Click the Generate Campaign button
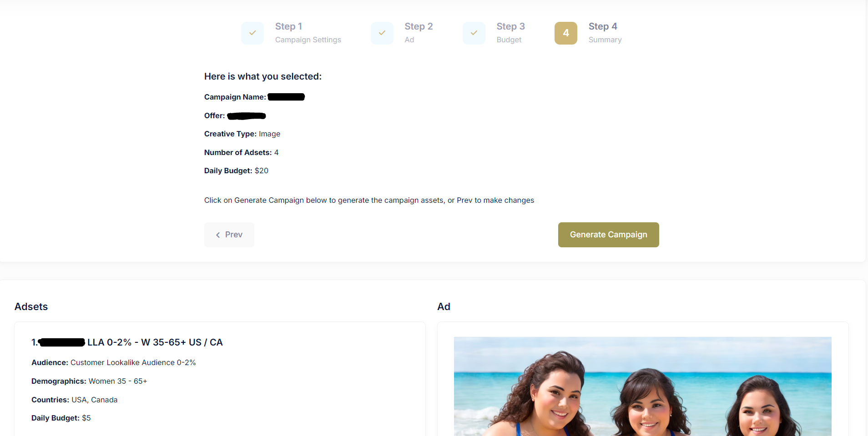Screen dimensions: 868x436 tap(609, 235)
